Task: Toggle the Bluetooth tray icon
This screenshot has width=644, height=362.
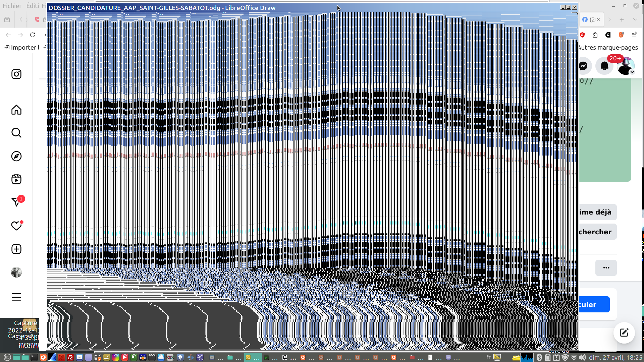Action: tap(539, 357)
